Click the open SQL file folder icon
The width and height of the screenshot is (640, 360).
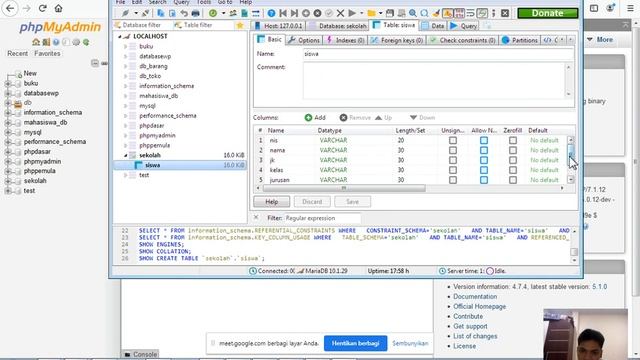(371, 13)
